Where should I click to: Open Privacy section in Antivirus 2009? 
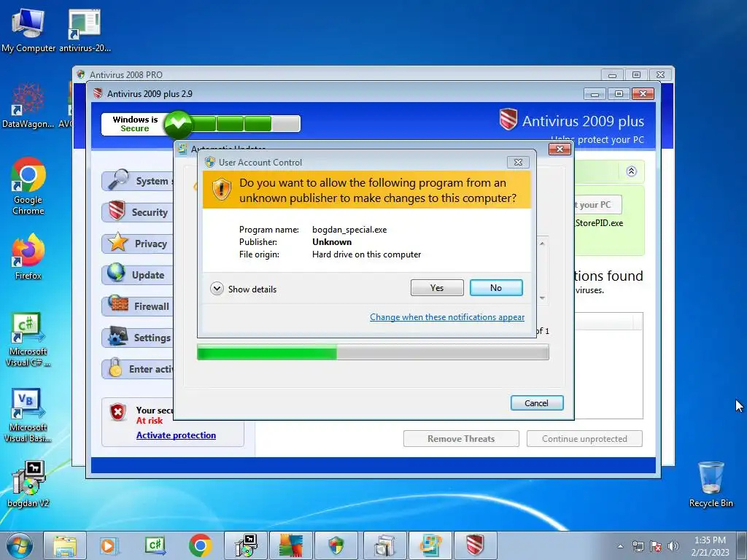coord(138,244)
